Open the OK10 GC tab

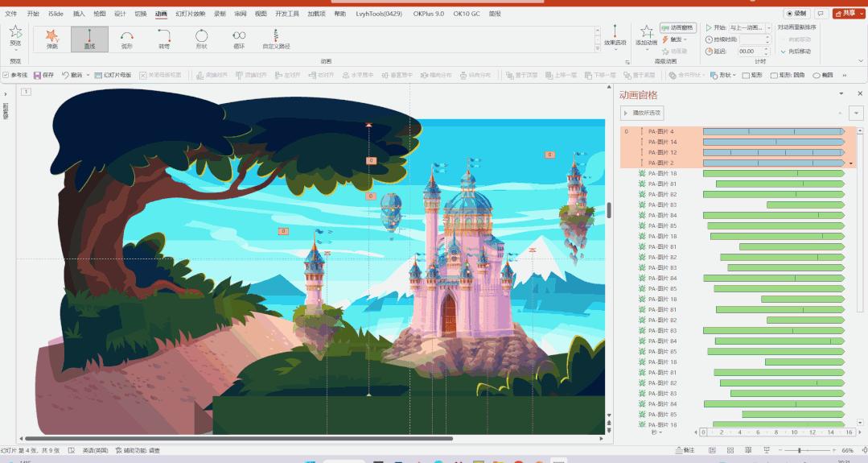pyautogui.click(x=467, y=14)
